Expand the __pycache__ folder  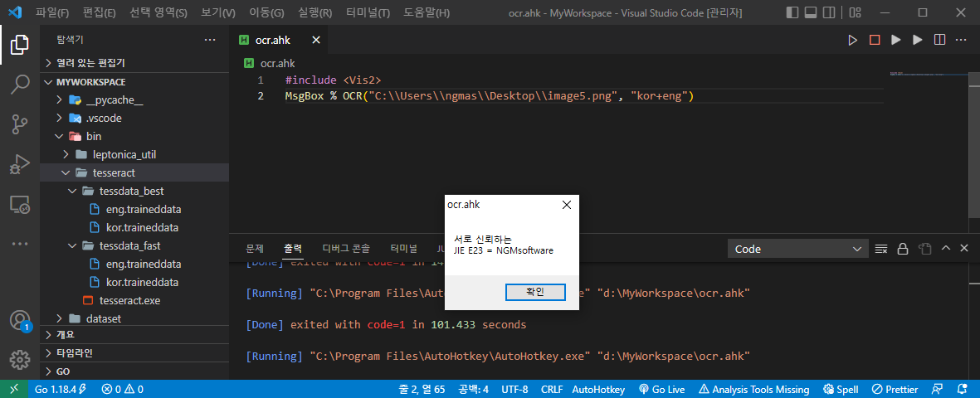click(134, 100)
